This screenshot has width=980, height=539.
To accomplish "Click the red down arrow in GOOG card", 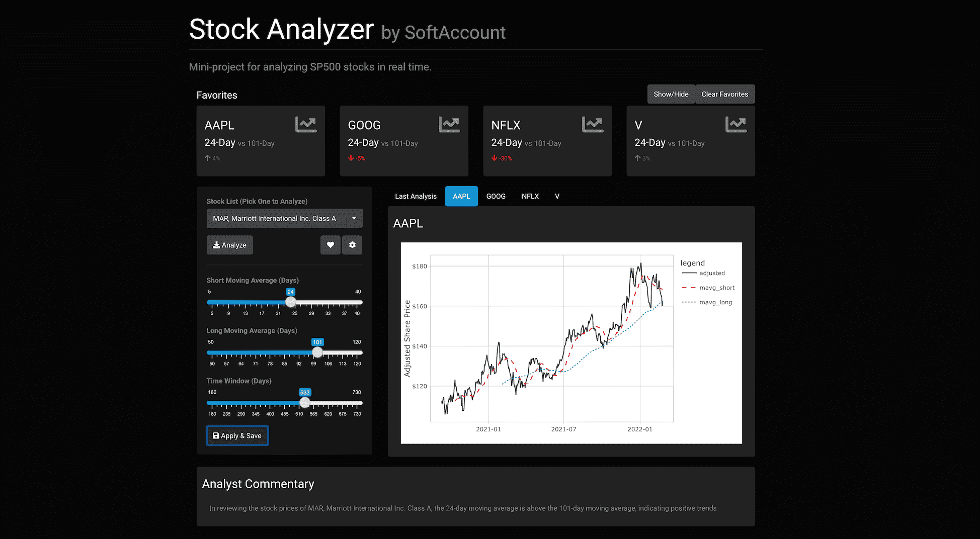I will 351,158.
